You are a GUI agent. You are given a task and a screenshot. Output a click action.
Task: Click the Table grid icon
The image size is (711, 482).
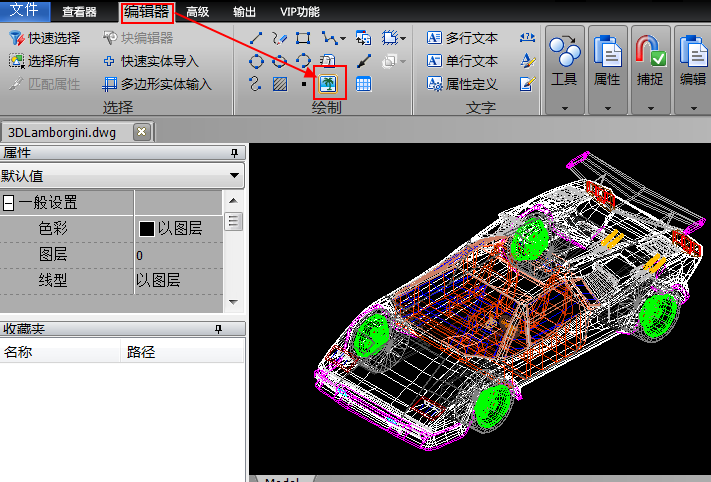(364, 84)
